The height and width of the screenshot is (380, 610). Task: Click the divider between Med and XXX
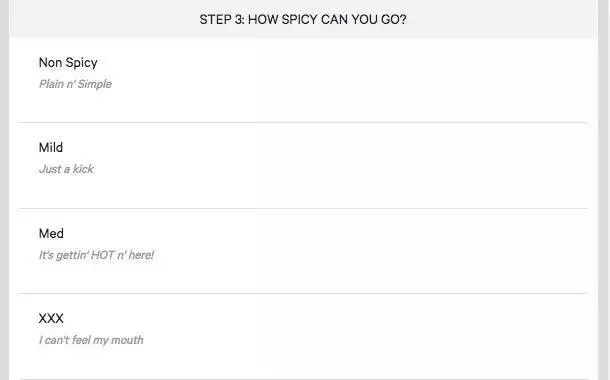[303, 293]
